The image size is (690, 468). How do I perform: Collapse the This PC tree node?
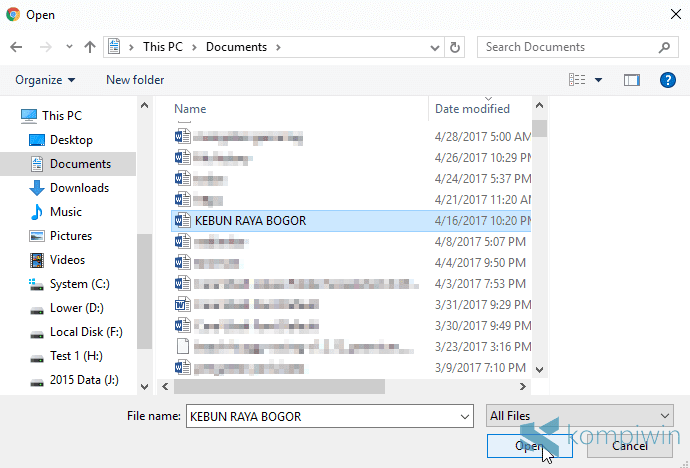click(10, 116)
